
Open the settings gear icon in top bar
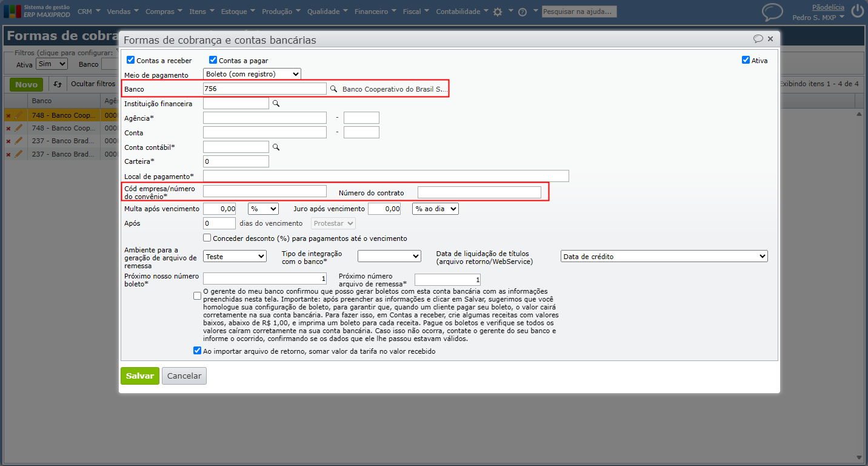coord(498,12)
